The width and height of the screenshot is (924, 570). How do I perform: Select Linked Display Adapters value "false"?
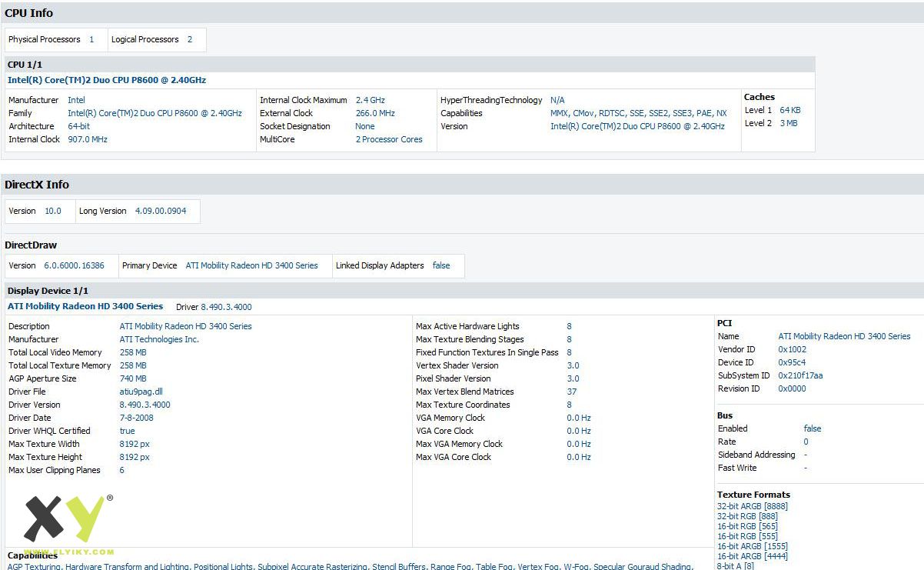[x=441, y=265]
